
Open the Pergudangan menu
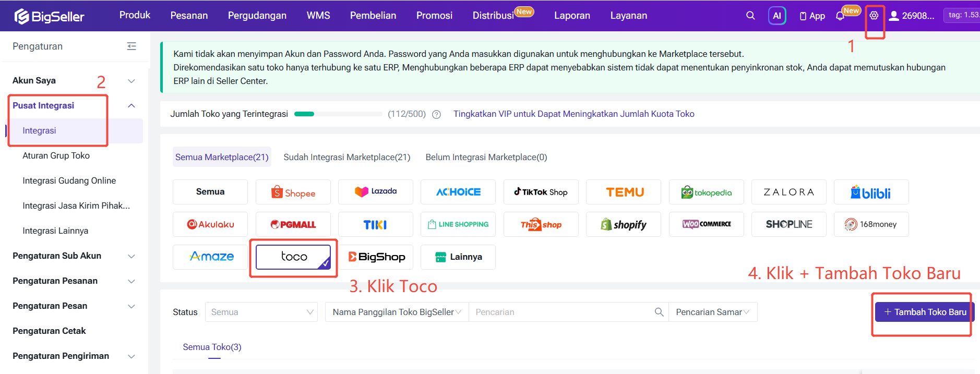pos(257,16)
